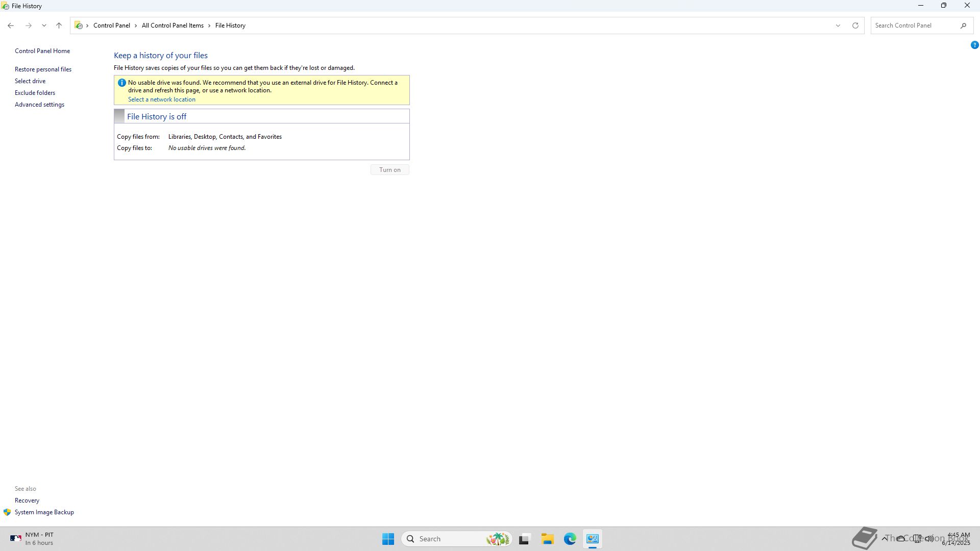The height and width of the screenshot is (551, 980).
Task: Show hidden system tray icons chevron
Action: (x=884, y=538)
